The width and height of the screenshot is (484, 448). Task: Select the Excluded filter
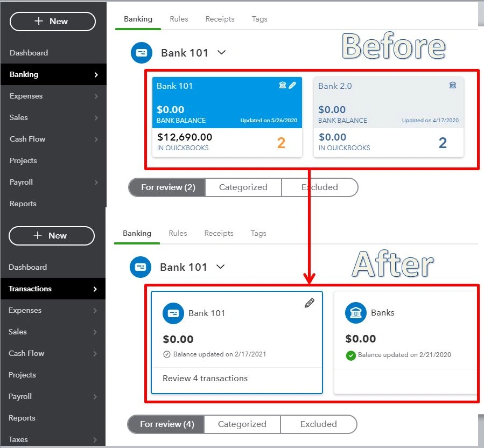tap(319, 187)
